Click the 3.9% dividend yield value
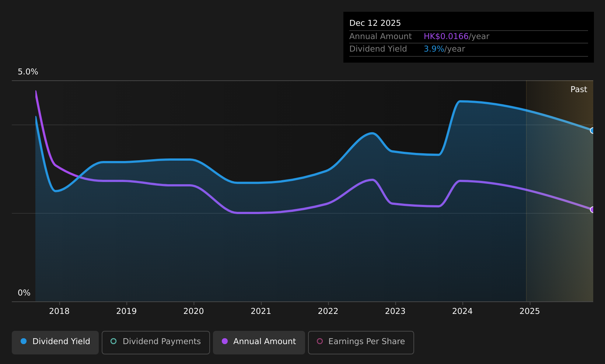 pos(434,49)
